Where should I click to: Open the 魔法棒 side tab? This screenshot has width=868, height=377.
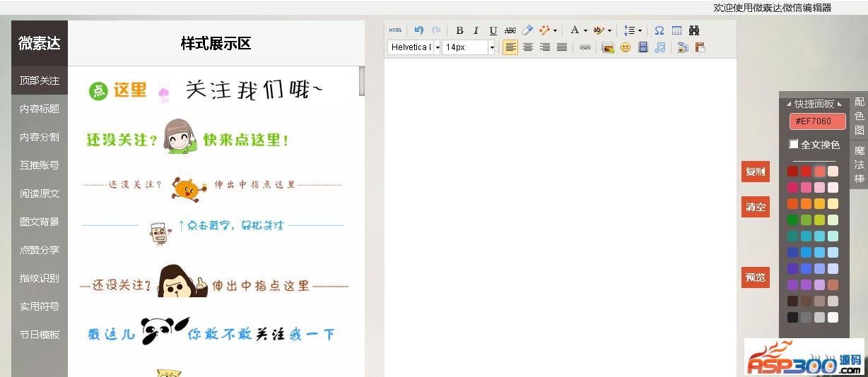(x=859, y=164)
